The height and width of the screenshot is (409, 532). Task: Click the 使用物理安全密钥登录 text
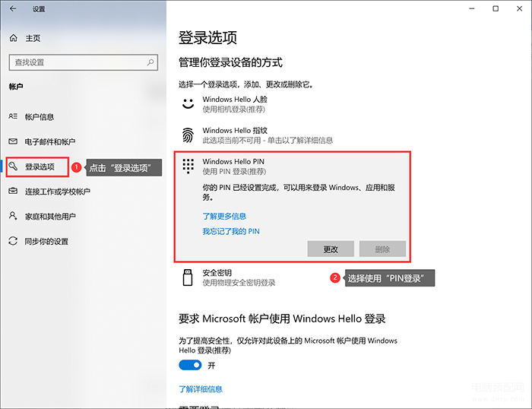[x=239, y=283]
